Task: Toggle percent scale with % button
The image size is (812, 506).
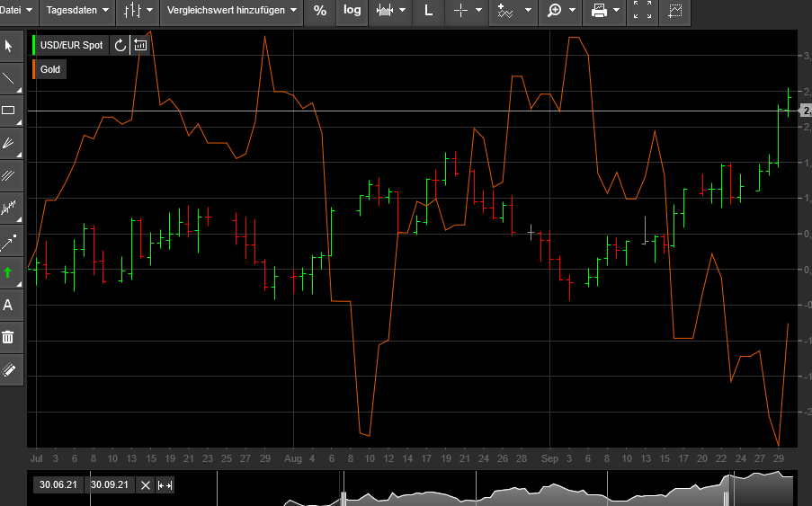Action: tap(319, 11)
